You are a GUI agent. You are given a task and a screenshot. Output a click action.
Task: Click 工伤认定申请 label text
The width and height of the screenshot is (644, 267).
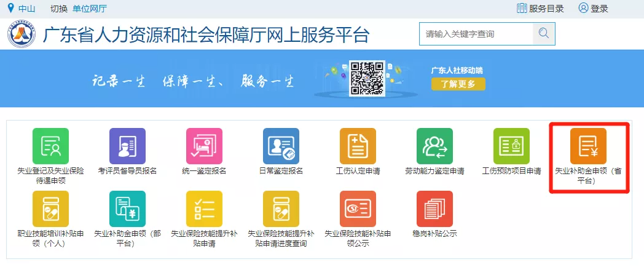click(358, 171)
